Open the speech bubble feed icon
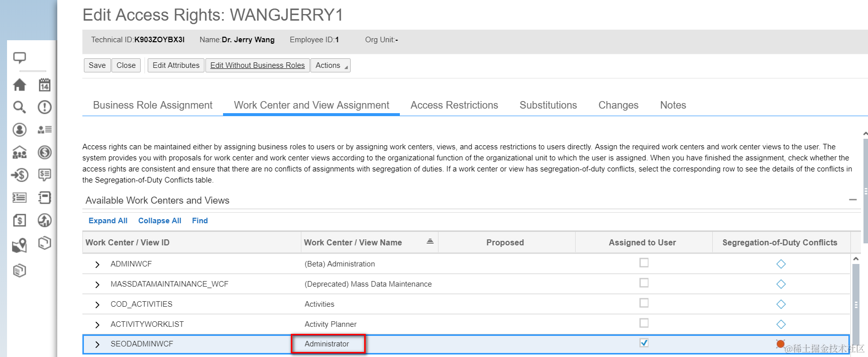 tap(20, 58)
